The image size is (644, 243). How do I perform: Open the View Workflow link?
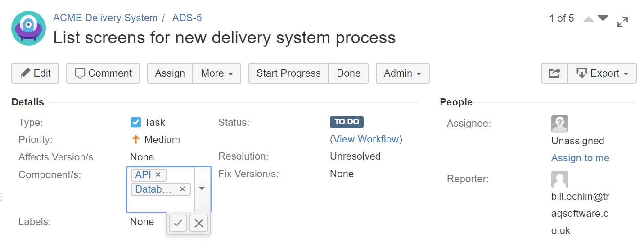(366, 139)
